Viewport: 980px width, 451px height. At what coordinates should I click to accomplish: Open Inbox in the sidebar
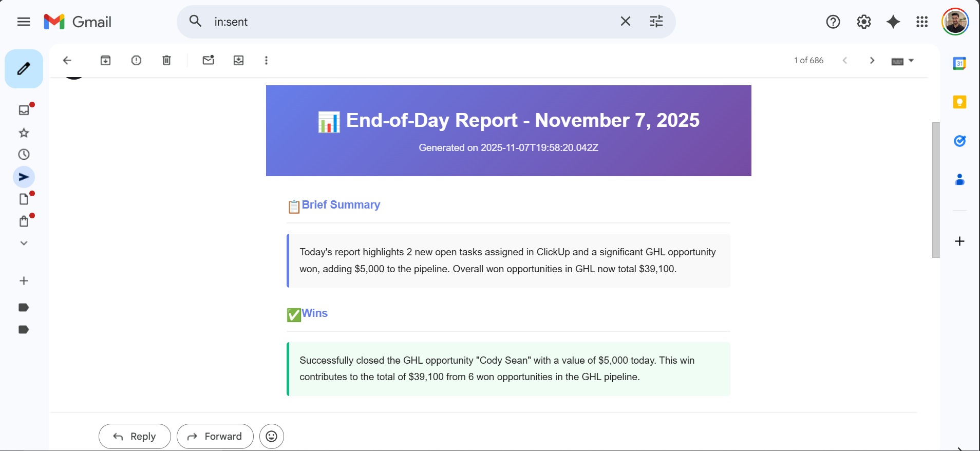(24, 110)
